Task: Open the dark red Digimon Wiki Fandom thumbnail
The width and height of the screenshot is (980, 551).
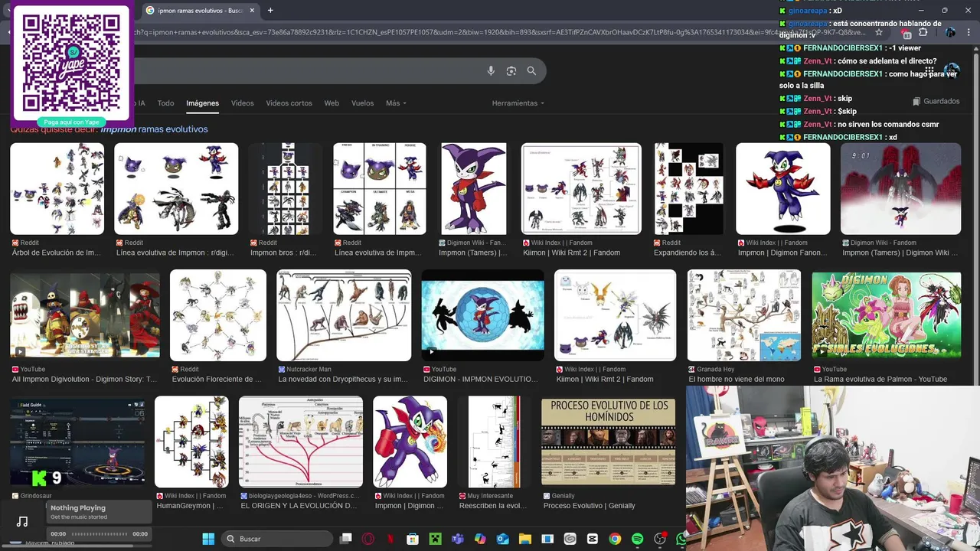Action: point(900,188)
